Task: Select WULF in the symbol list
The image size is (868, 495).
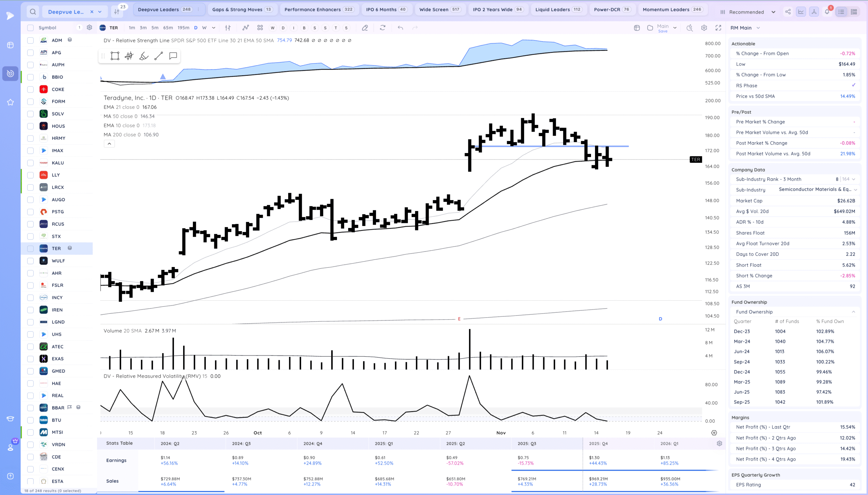Action: tap(58, 261)
